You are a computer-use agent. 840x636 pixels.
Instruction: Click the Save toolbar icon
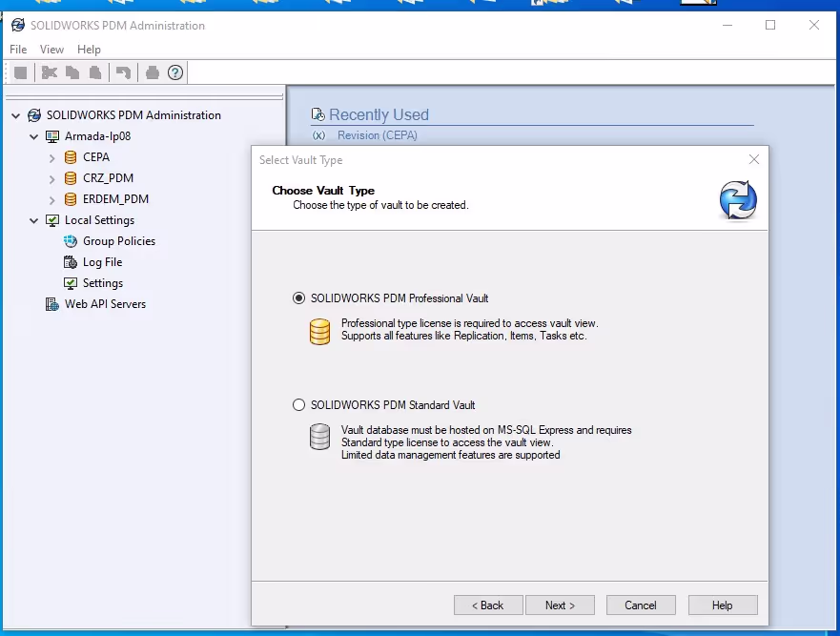[20, 72]
